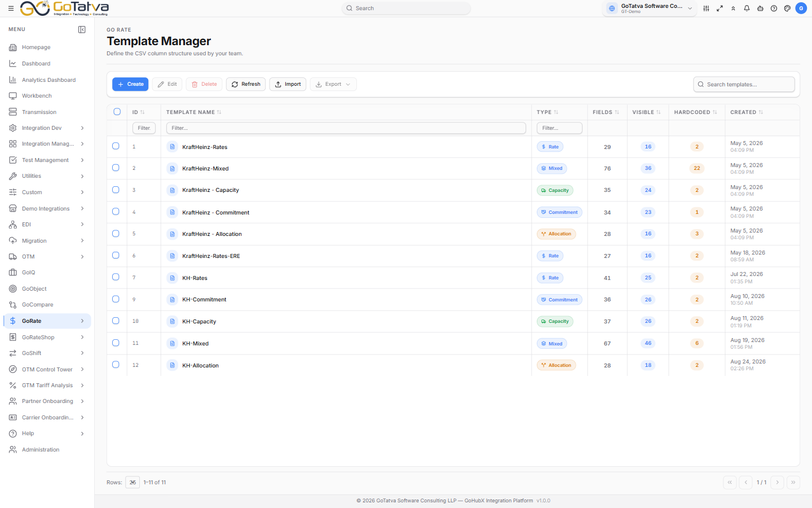Expand the EDI submenu chevron
Viewport: 812px width, 508px height.
(82, 225)
